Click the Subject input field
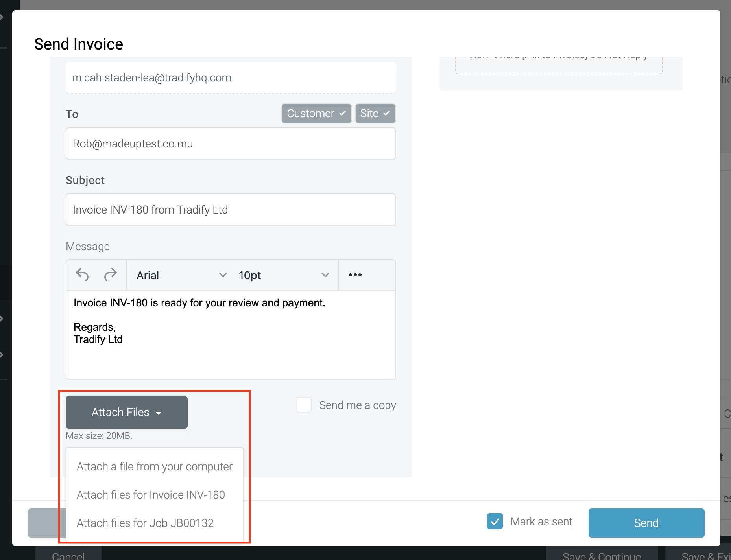Viewport: 731px width, 560px height. [x=231, y=210]
